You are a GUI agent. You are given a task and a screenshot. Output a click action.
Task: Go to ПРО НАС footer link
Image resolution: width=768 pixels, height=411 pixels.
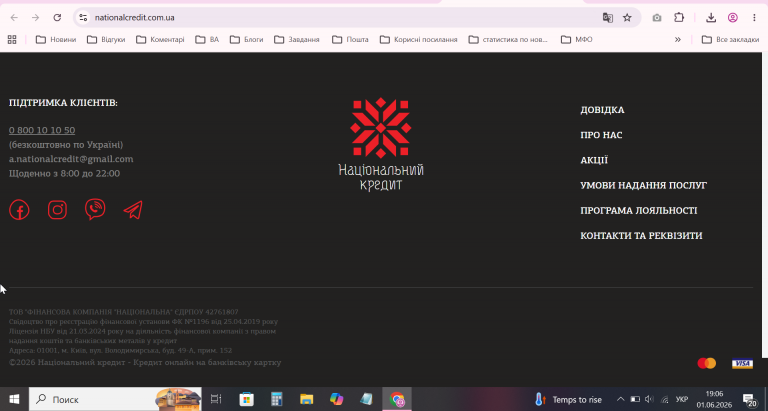point(601,135)
